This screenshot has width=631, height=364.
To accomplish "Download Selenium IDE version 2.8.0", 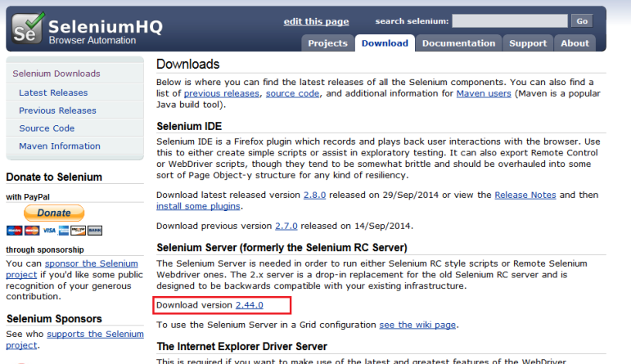I will 315,195.
